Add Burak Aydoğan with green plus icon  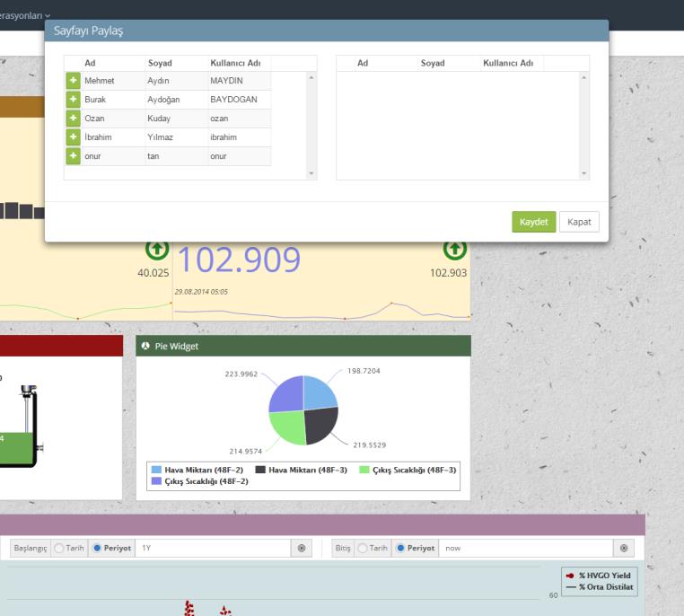click(x=74, y=100)
